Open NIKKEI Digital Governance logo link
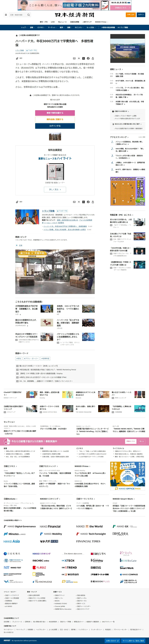Screen dimensions: 149x644 (x=20, y=526)
